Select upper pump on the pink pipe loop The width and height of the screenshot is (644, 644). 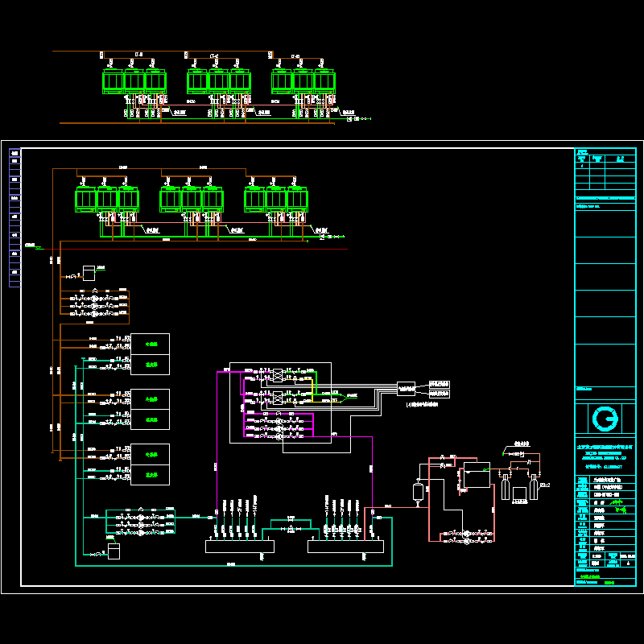tap(467, 534)
